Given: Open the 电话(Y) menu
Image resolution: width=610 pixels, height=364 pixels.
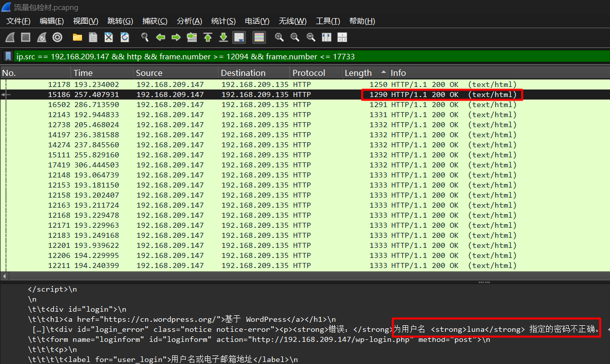Looking at the screenshot, I should pos(257,21).
